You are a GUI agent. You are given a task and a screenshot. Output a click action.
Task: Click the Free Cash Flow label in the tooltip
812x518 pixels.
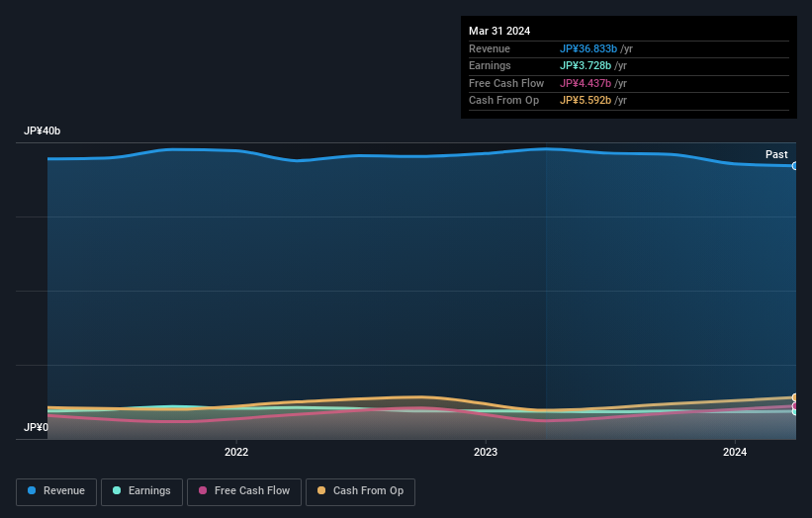coord(506,83)
